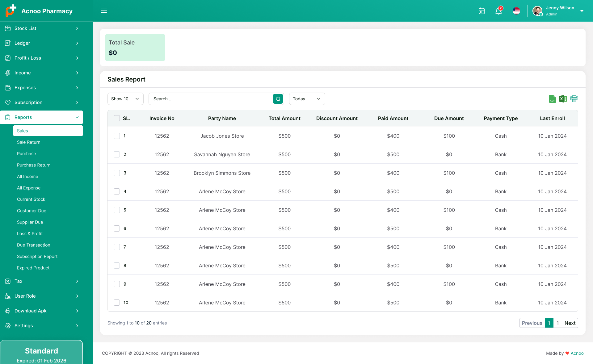This screenshot has width=593, height=364.
Task: Click the US flag language icon
Action: (516, 11)
